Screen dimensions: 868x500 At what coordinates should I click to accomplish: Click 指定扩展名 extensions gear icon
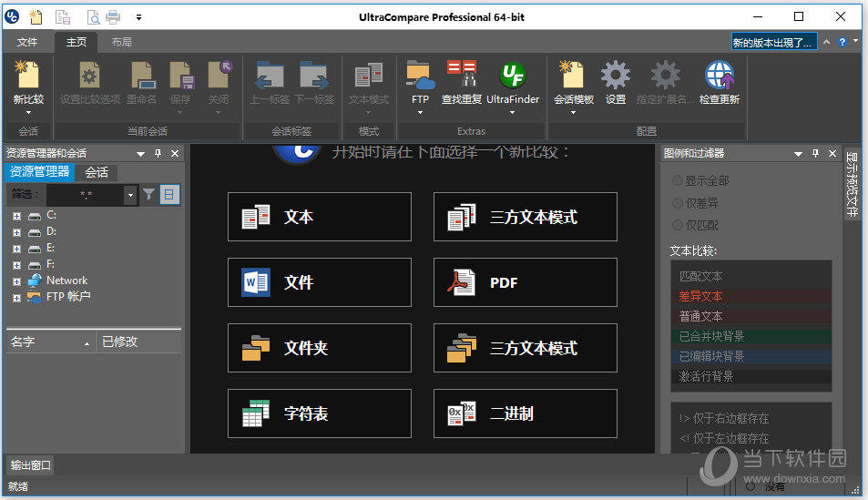(665, 75)
